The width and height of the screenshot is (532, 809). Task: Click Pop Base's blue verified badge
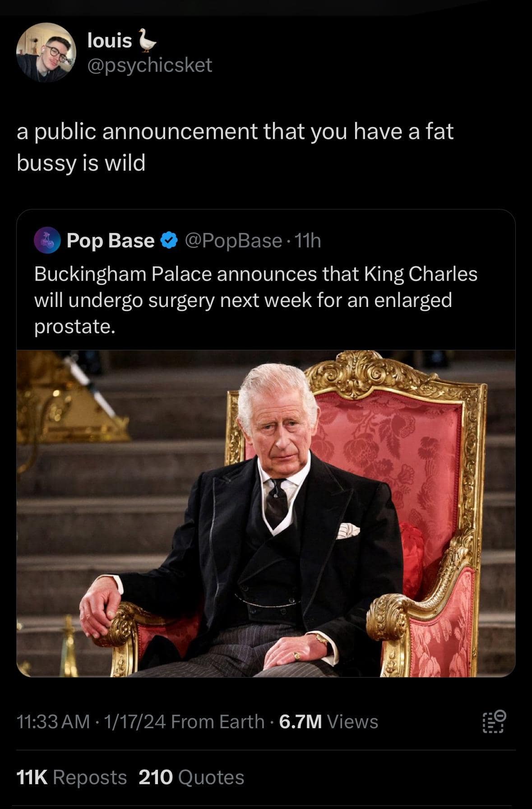(169, 241)
